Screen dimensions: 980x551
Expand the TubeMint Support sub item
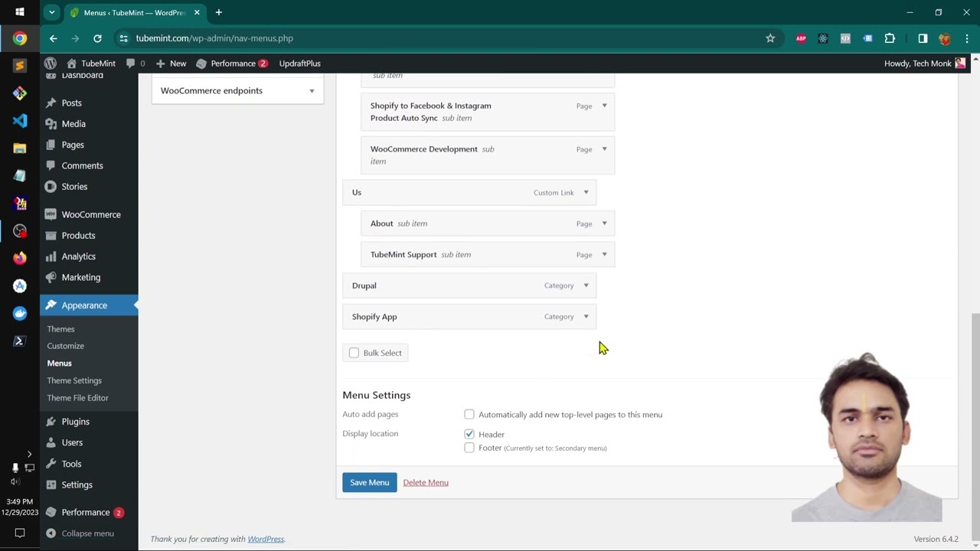point(604,255)
